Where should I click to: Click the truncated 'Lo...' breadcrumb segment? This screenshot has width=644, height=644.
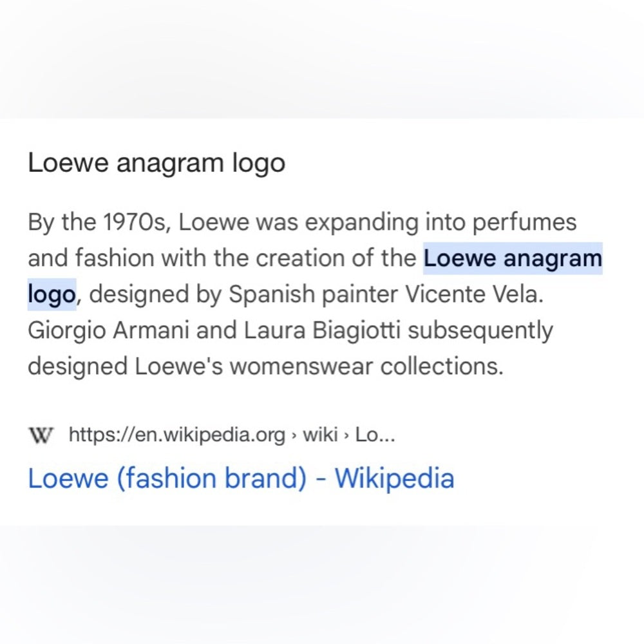coord(375,435)
